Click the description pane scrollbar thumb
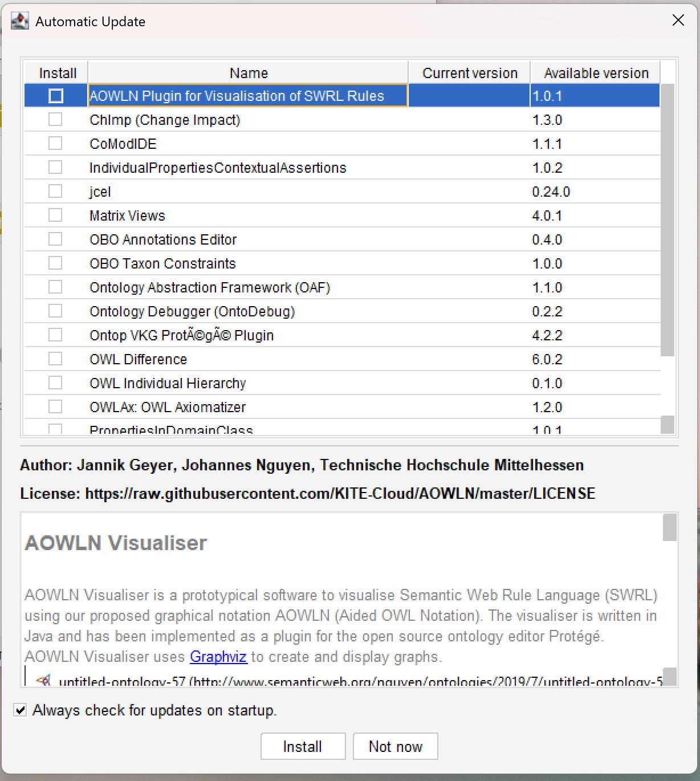The width and height of the screenshot is (700, 781). (x=670, y=527)
